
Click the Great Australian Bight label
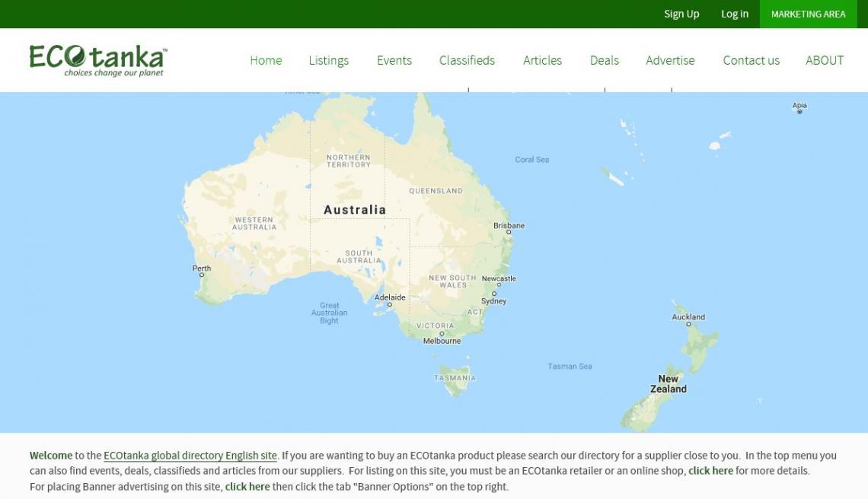pyautogui.click(x=330, y=313)
